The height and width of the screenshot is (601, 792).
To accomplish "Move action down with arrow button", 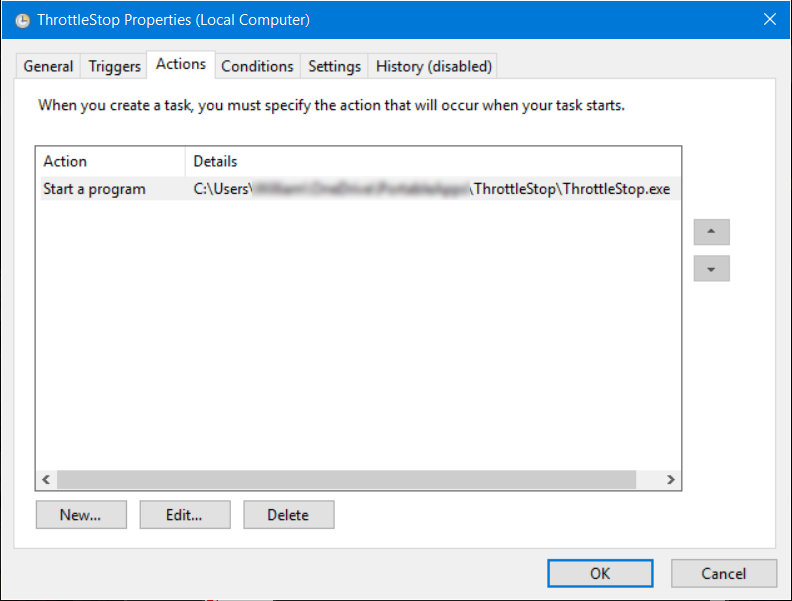I will (711, 268).
